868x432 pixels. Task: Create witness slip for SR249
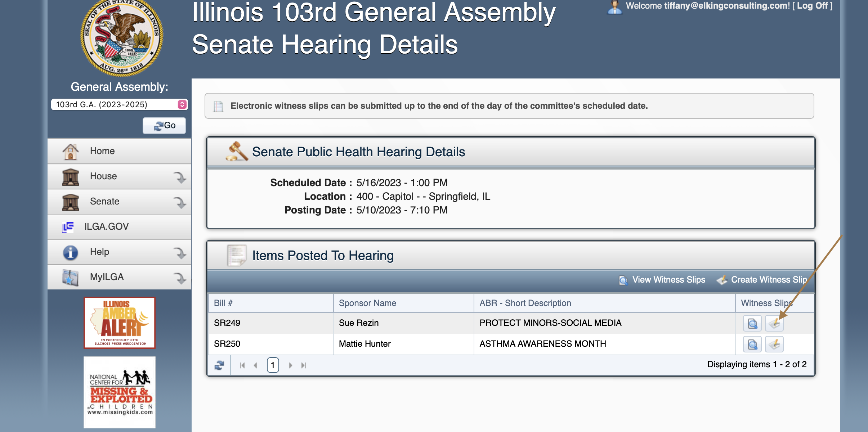point(774,323)
